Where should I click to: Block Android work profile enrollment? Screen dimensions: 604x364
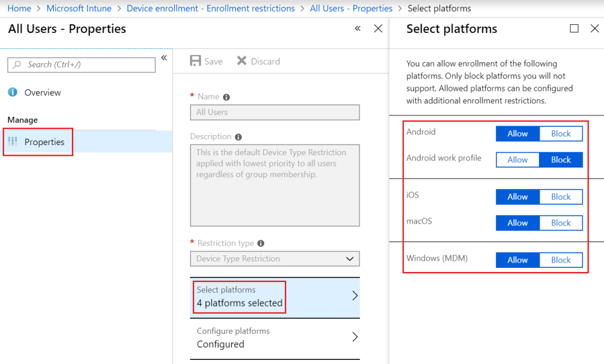coord(561,159)
